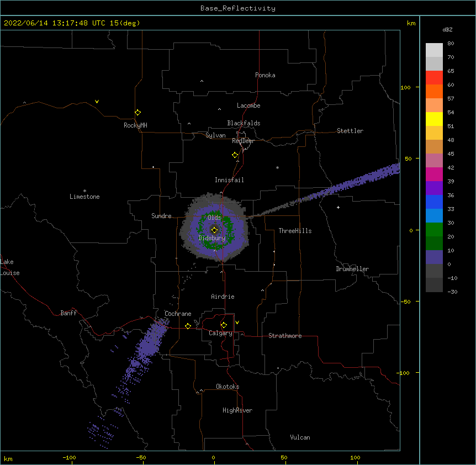Click the purple echo streak toward the northeast
Viewport: 476px width, 465px height.
[349, 184]
